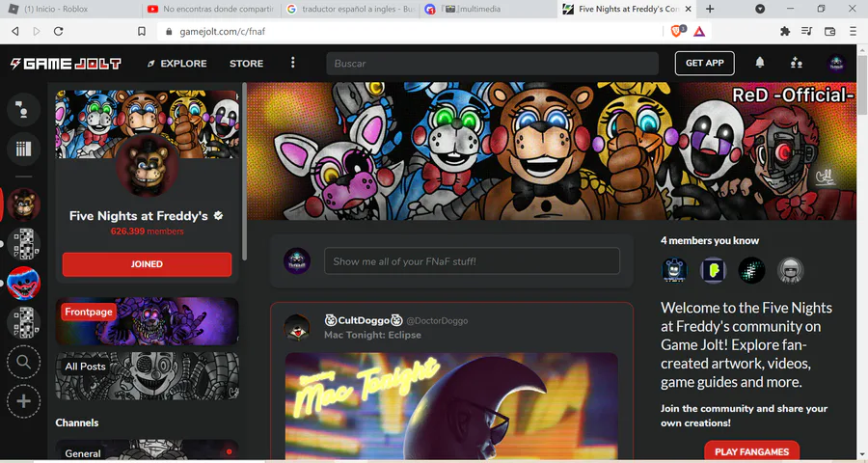Click the JOINED button
Screen dimensions: 868x463
pos(147,264)
